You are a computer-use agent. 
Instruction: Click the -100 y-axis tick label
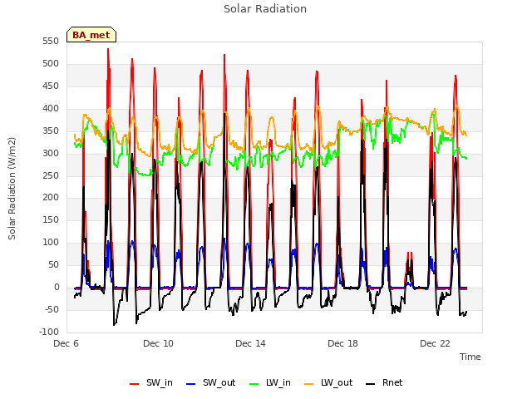pos(49,332)
